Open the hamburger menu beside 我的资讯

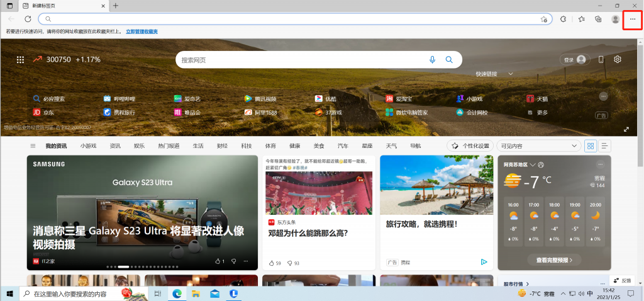33,146
